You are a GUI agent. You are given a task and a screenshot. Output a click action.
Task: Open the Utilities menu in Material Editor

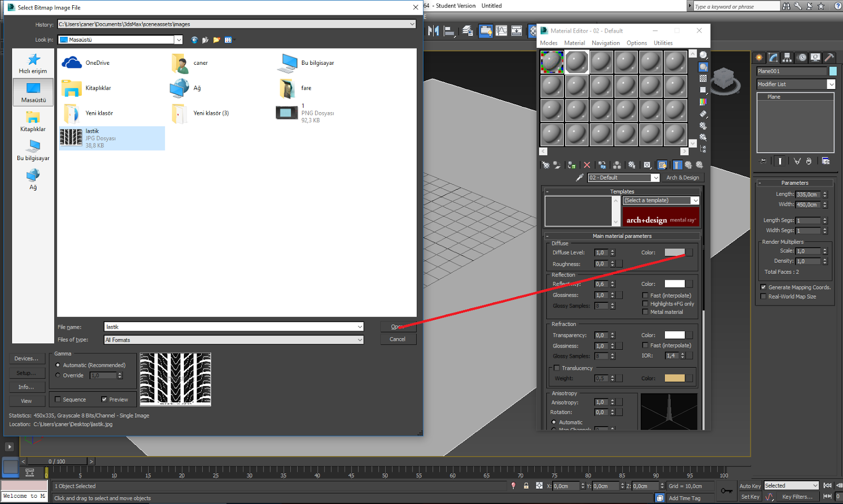pyautogui.click(x=663, y=43)
